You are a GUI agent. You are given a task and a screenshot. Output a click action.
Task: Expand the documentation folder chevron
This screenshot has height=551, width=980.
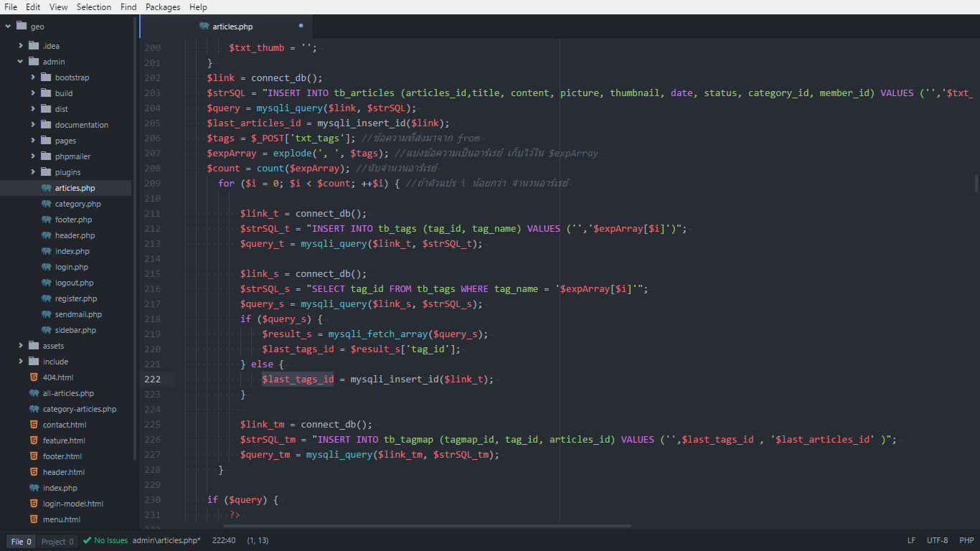click(33, 125)
